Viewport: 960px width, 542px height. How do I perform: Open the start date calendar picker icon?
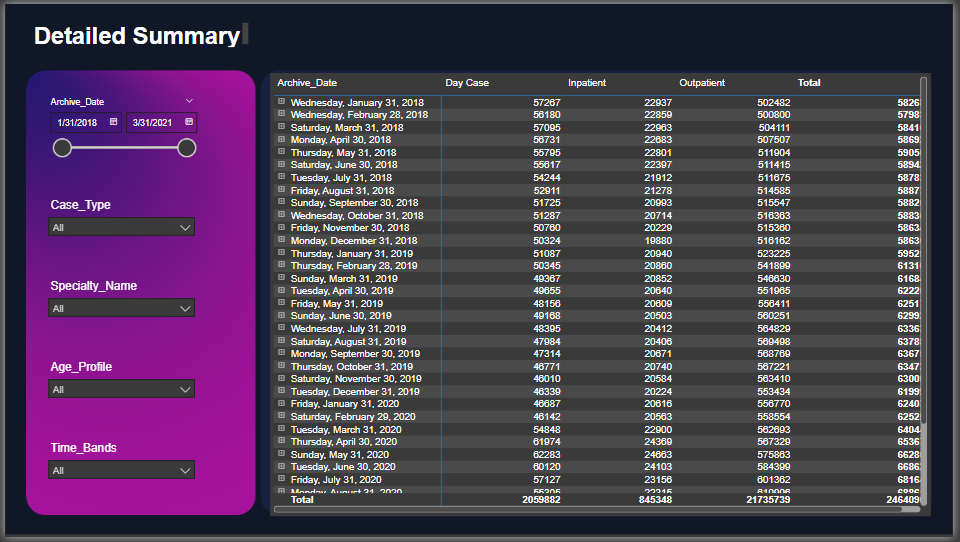point(113,122)
